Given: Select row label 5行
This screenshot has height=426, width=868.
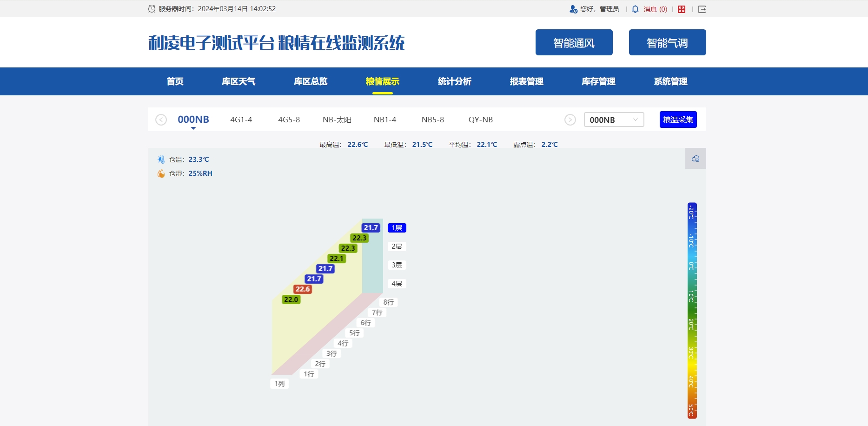Looking at the screenshot, I should point(355,333).
